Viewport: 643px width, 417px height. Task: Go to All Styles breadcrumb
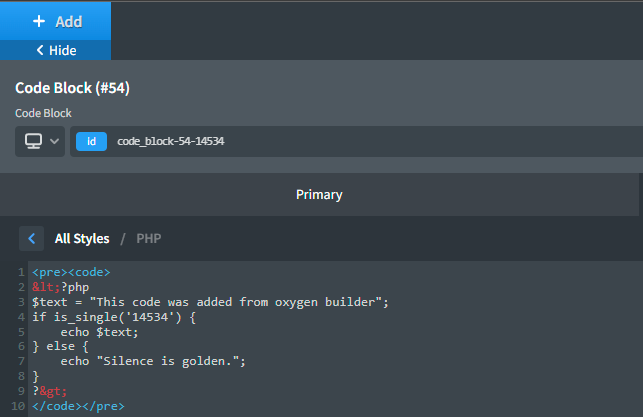pos(82,239)
